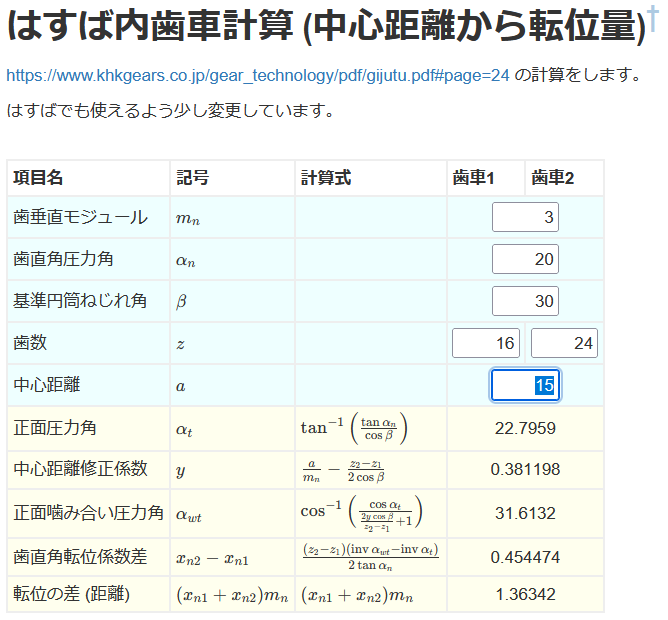Click the 正面噛み合い圧力角 result 31.6132
The width and height of the screenshot is (668, 620).
coord(525,513)
